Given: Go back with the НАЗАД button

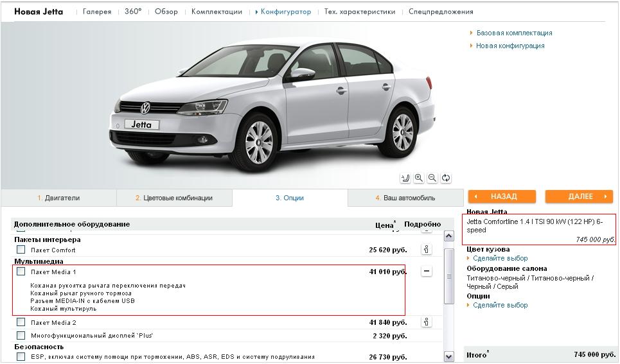Looking at the screenshot, I should 502,196.
